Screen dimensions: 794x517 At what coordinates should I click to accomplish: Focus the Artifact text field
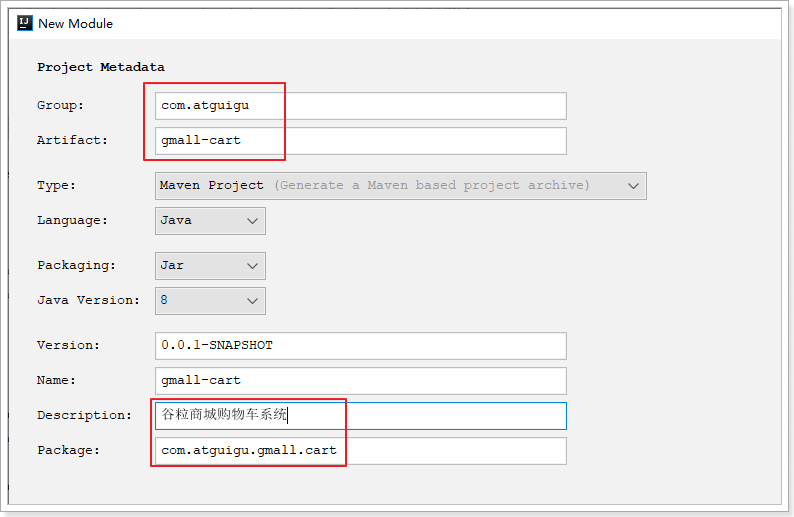(x=360, y=141)
